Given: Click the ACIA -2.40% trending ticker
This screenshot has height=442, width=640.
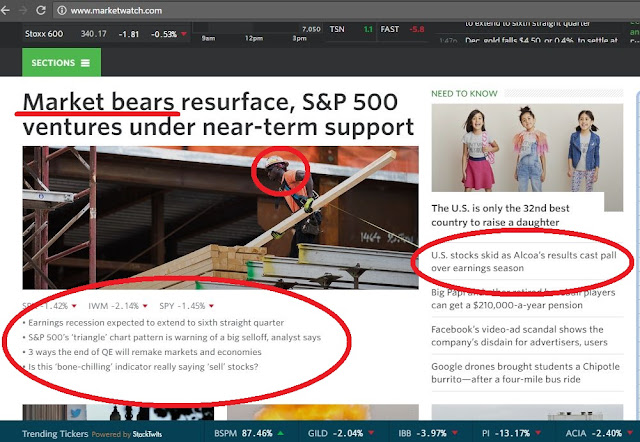Looking at the screenshot, I should tap(599, 433).
